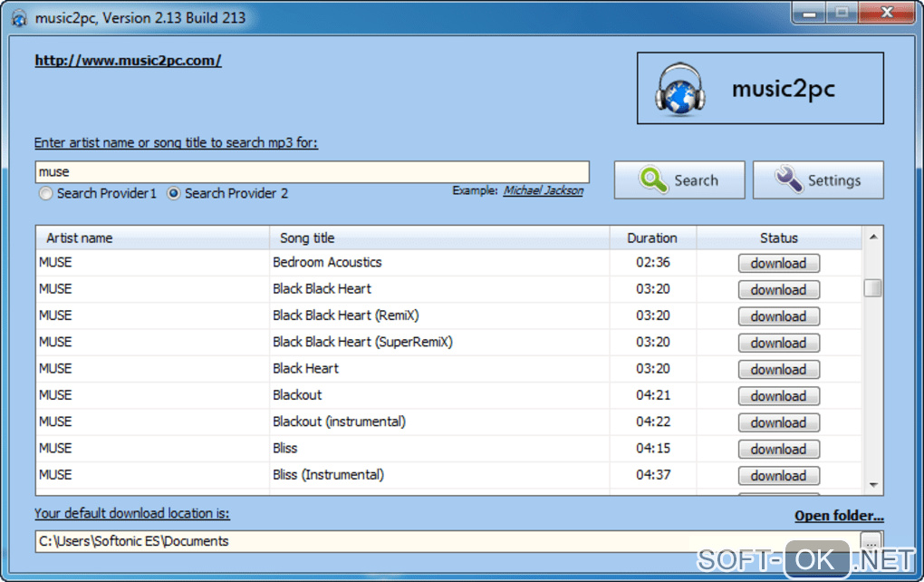Download the Black Heart song
Image resolution: width=924 pixels, height=582 pixels.
pos(778,369)
